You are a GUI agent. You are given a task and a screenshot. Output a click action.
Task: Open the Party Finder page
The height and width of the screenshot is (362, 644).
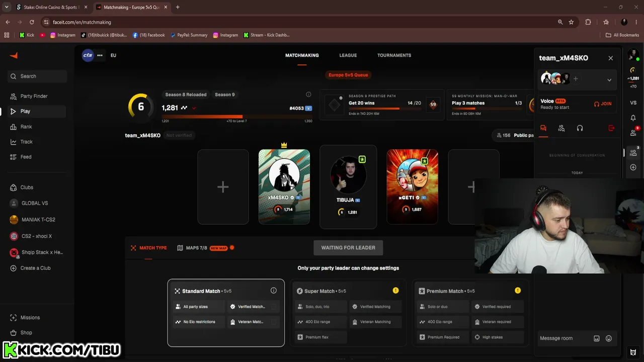33,96
